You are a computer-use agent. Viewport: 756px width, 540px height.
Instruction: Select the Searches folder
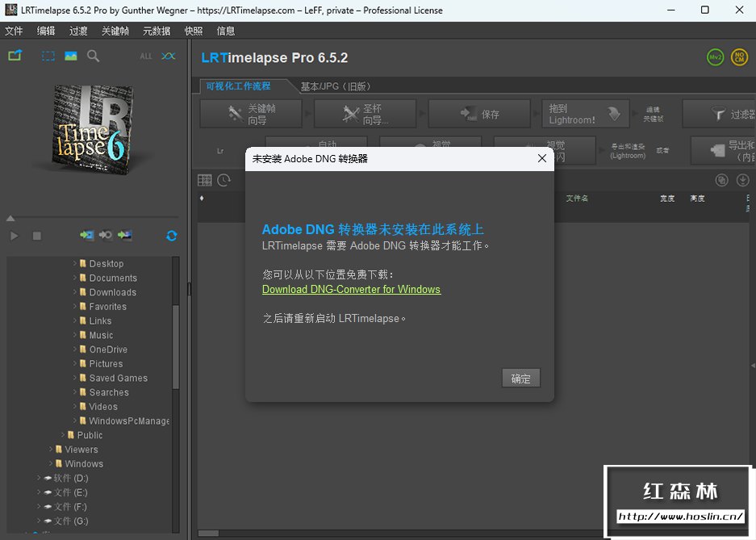[104, 392]
